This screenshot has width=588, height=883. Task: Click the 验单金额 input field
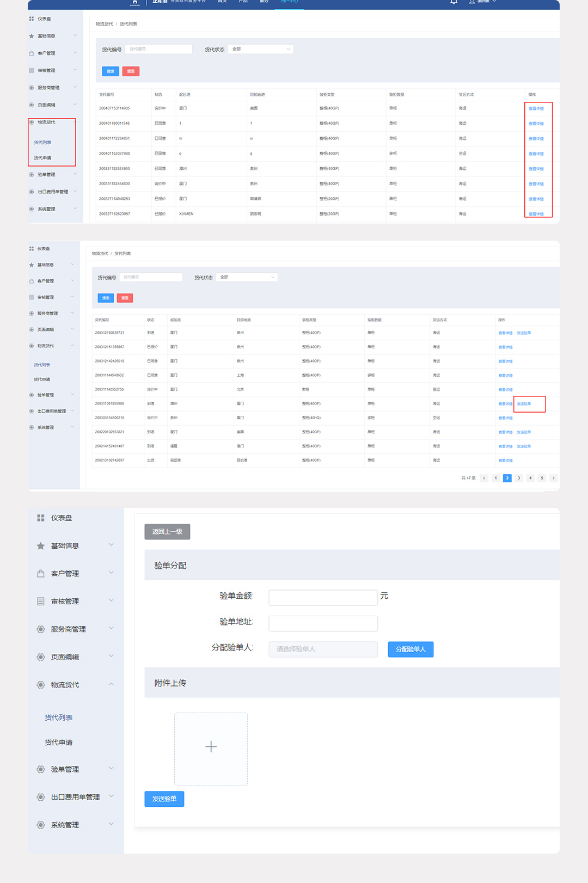323,597
